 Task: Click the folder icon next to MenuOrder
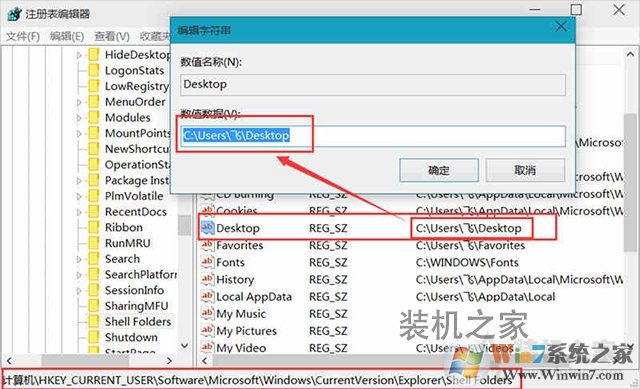(x=94, y=102)
